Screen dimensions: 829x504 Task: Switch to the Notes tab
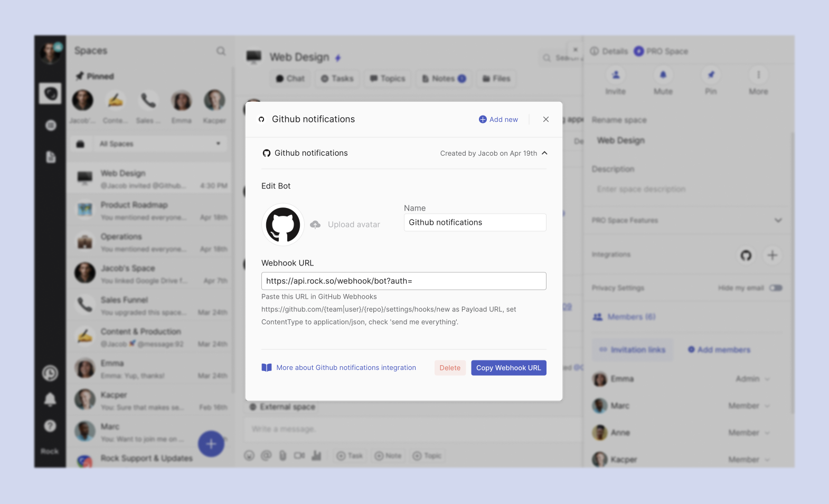tap(444, 79)
